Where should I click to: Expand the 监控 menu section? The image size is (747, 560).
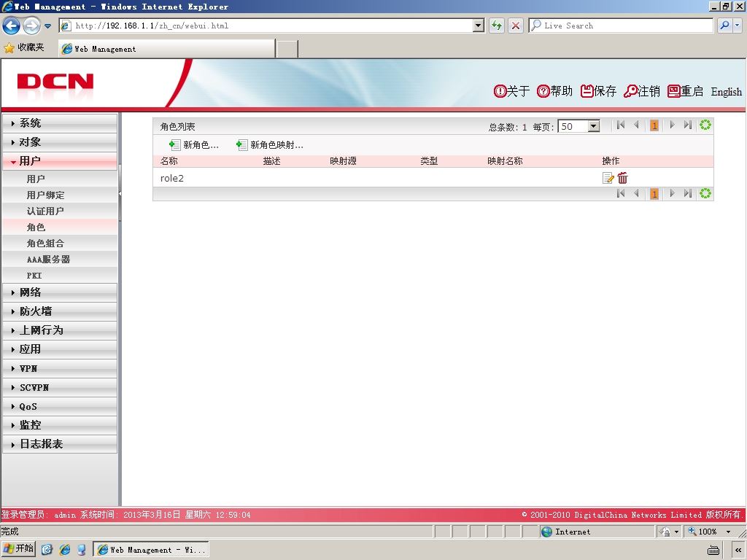(x=60, y=425)
